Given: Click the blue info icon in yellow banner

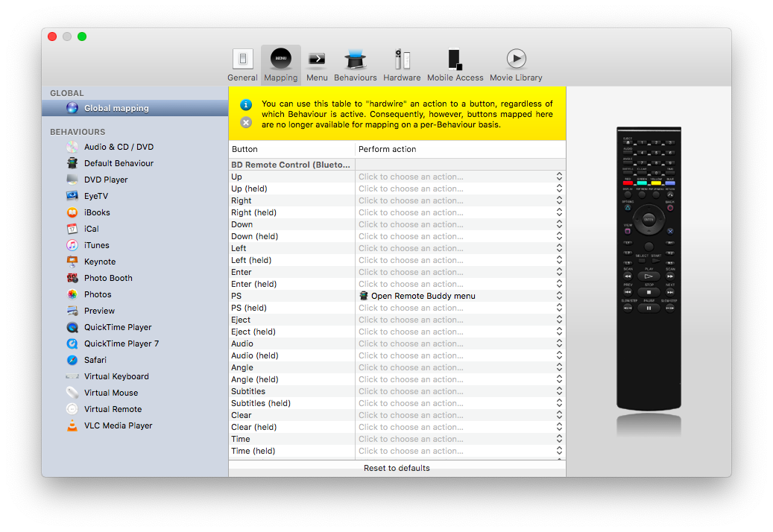Looking at the screenshot, I should pos(246,104).
